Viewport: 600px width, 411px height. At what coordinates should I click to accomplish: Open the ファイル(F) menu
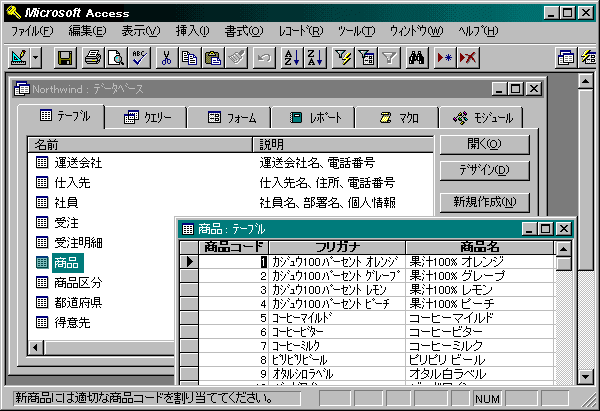point(32,31)
